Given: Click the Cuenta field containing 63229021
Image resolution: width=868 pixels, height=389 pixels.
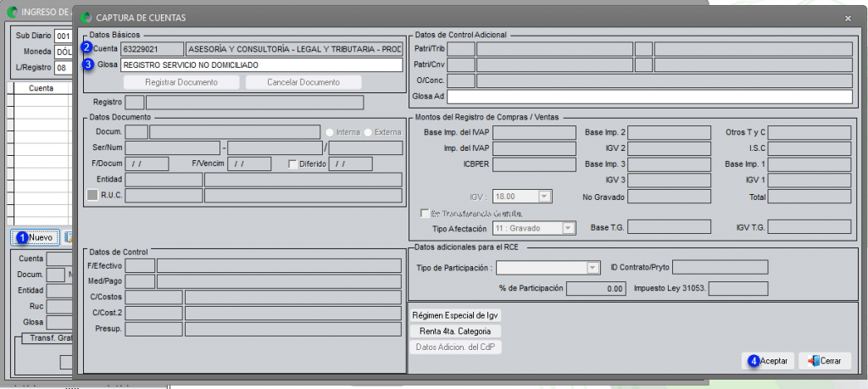Looking at the screenshot, I should tap(153, 48).
